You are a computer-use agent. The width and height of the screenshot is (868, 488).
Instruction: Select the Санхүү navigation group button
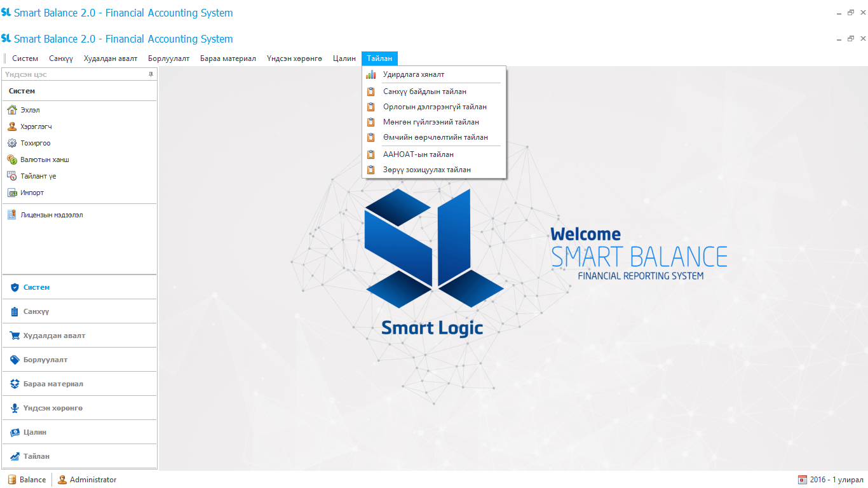79,311
